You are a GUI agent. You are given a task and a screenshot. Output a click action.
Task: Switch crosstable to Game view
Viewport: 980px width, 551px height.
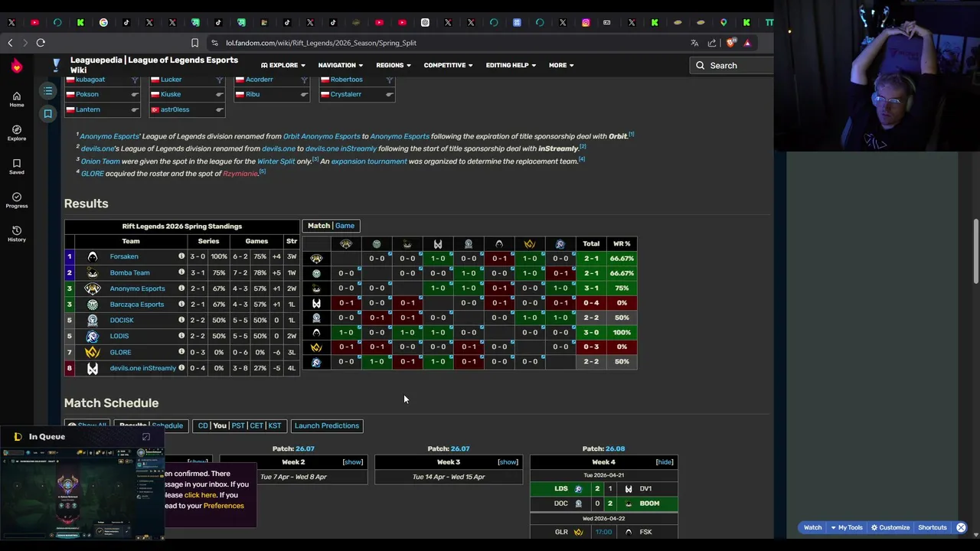(345, 226)
